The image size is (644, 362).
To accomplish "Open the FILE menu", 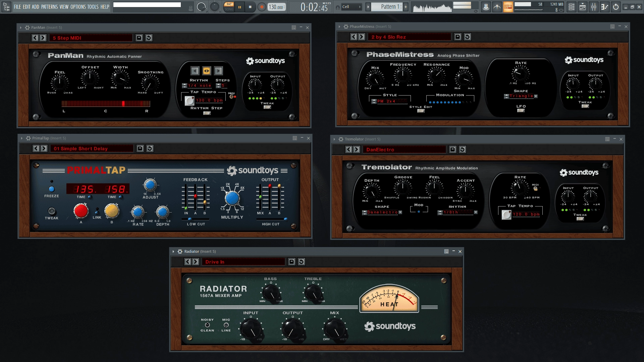I will coord(17,7).
